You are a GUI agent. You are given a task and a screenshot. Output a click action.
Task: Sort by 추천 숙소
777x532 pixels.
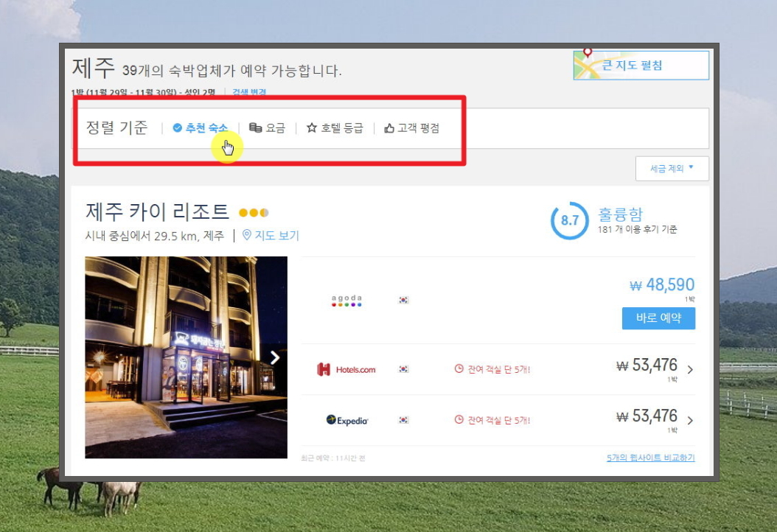201,127
